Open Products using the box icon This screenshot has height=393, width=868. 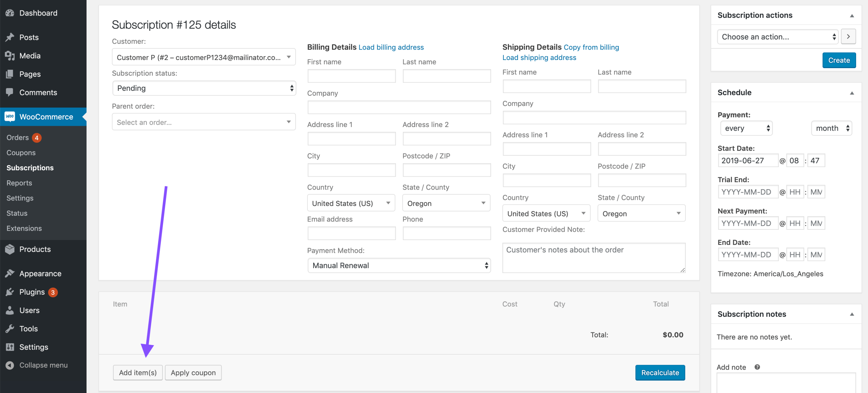[x=9, y=249]
